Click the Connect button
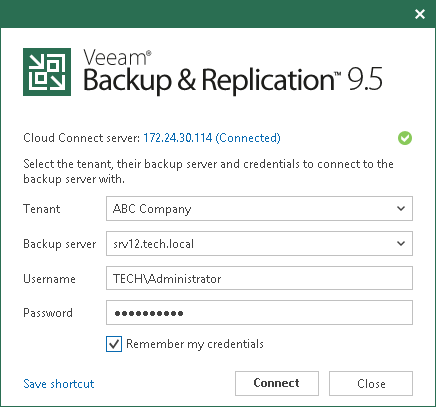Viewport: 436px width, 407px height. [x=277, y=383]
